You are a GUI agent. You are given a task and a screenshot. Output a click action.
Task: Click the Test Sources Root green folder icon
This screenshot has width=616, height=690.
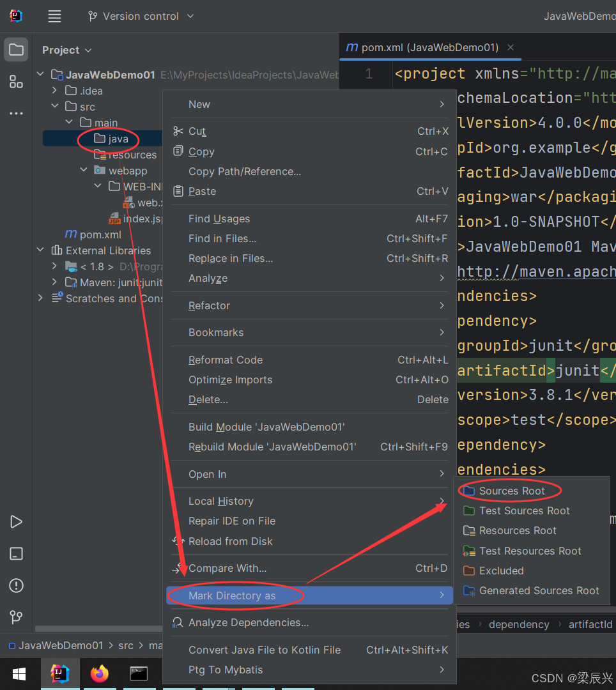point(469,510)
